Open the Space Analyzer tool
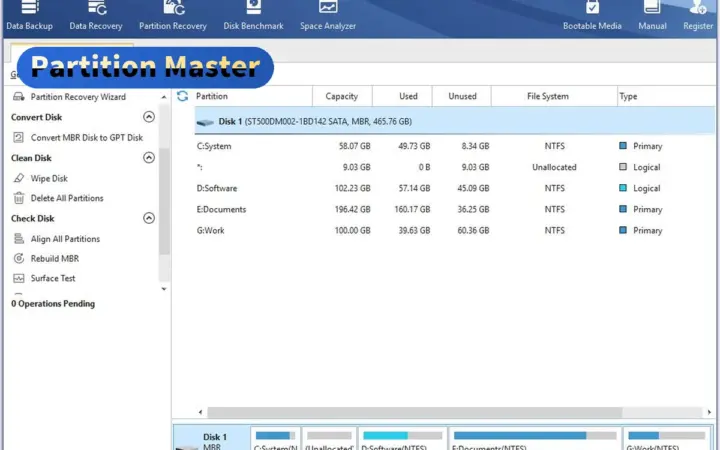The width and height of the screenshot is (720, 450). pyautogui.click(x=328, y=16)
